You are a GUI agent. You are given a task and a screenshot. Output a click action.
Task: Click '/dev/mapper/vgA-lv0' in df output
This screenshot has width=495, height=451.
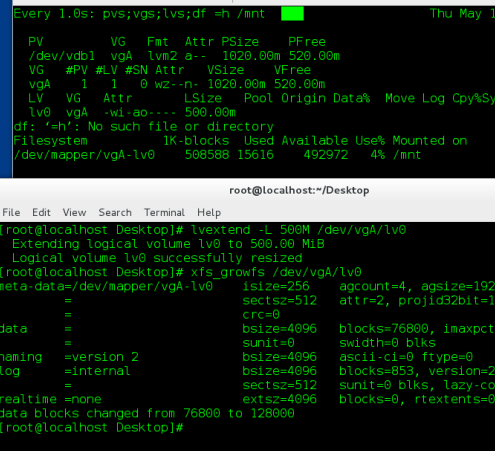(x=84, y=155)
